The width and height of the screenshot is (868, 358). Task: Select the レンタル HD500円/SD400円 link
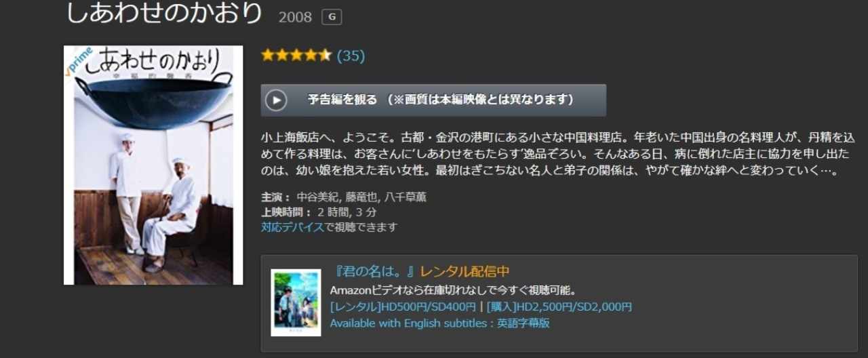coord(403,307)
